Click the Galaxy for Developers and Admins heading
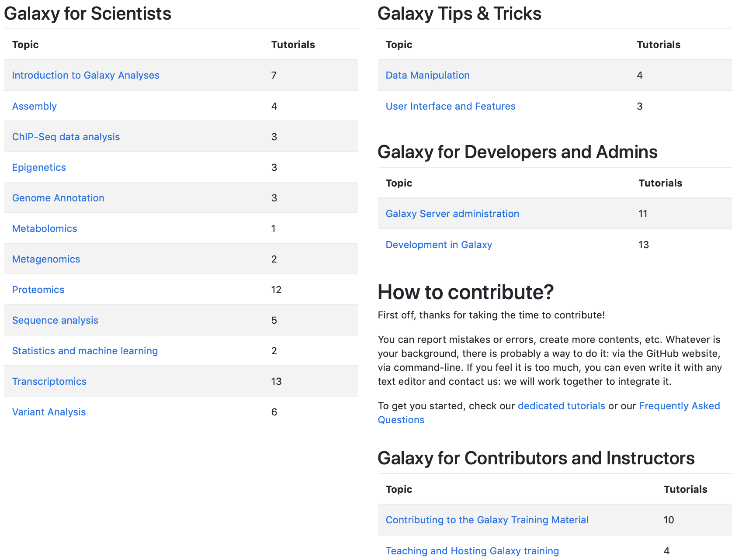 pos(518,152)
